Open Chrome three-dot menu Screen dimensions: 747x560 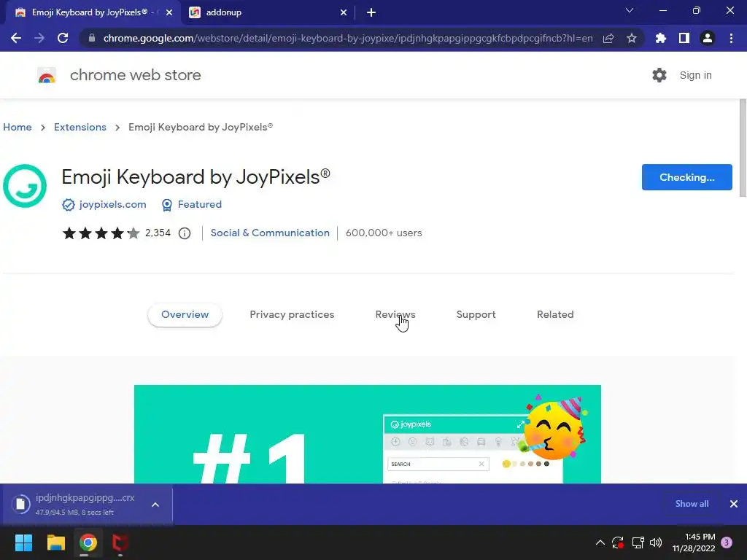(x=731, y=38)
